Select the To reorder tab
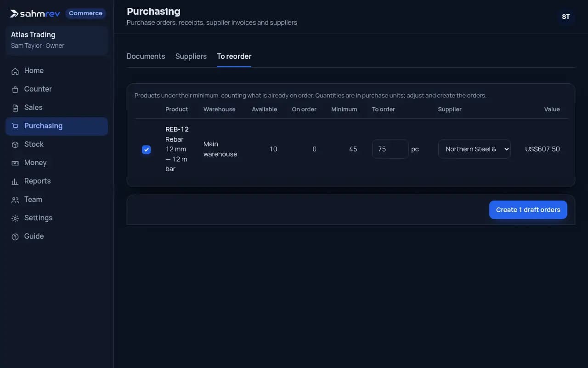Viewport: 588px width, 368px height. 234,56
